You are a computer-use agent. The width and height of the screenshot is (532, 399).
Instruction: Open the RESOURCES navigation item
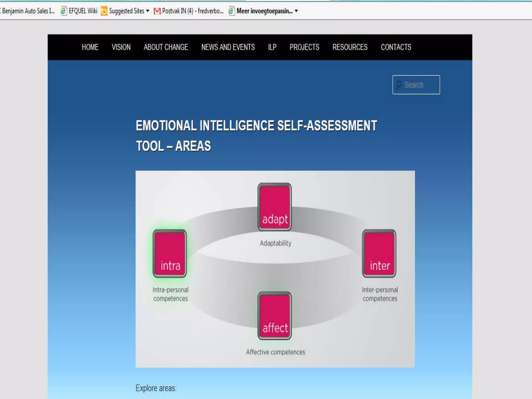350,47
